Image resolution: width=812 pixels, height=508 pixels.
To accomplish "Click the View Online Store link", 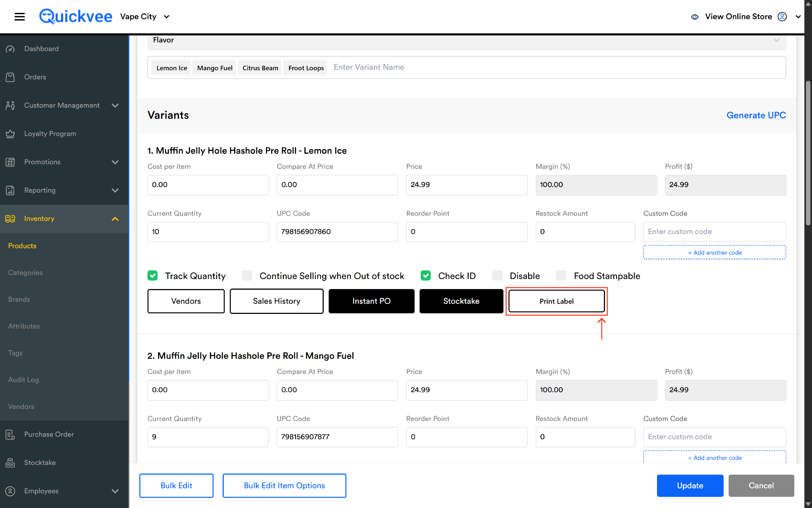I will click(738, 16).
